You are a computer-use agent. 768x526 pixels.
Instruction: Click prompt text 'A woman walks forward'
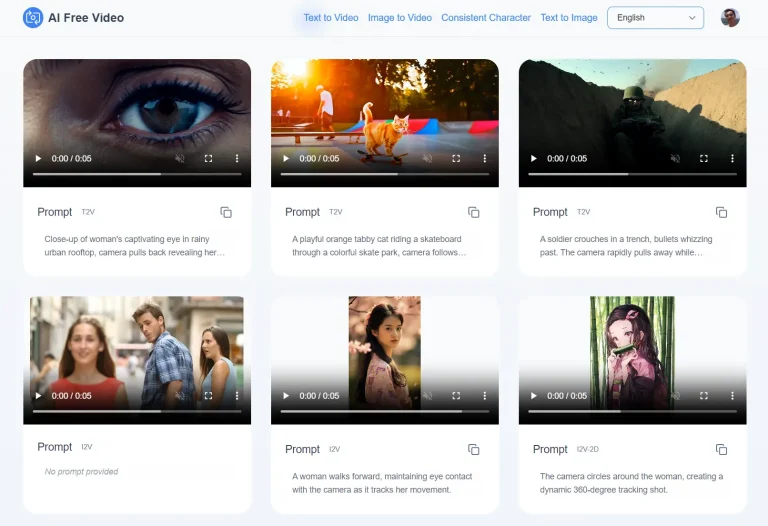[x=382, y=482]
